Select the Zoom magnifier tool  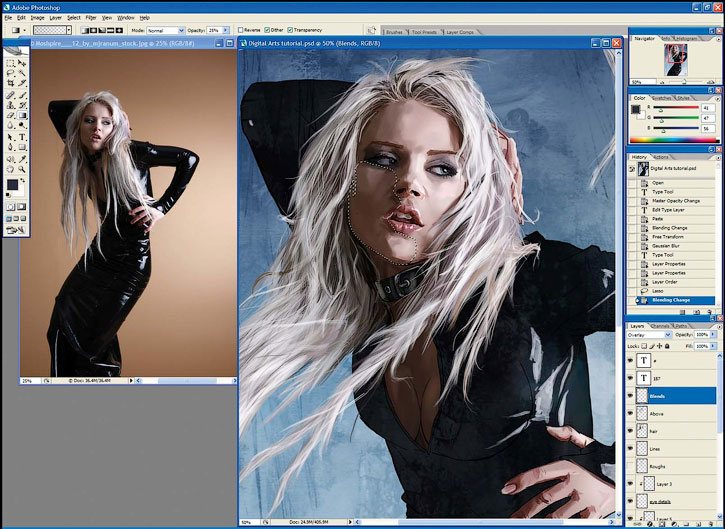[x=22, y=169]
